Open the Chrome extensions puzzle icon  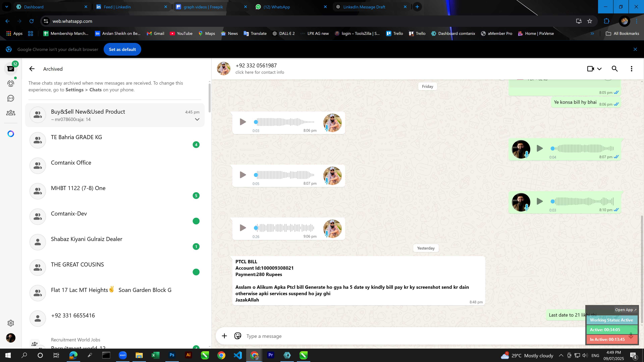pos(606,21)
